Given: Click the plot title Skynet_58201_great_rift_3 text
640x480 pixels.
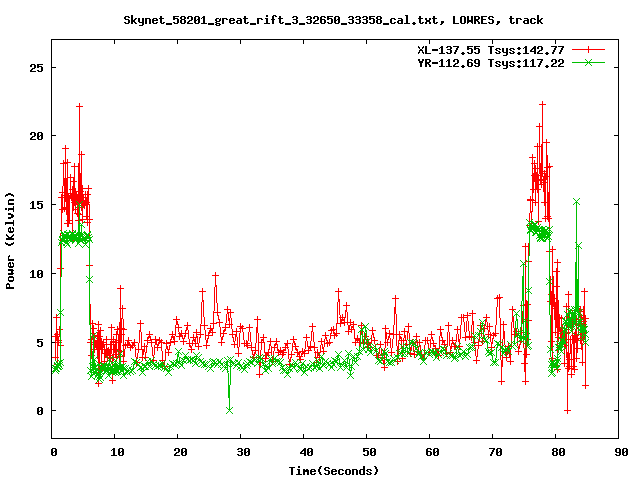Looking at the screenshot, I should pyautogui.click(x=333, y=20).
